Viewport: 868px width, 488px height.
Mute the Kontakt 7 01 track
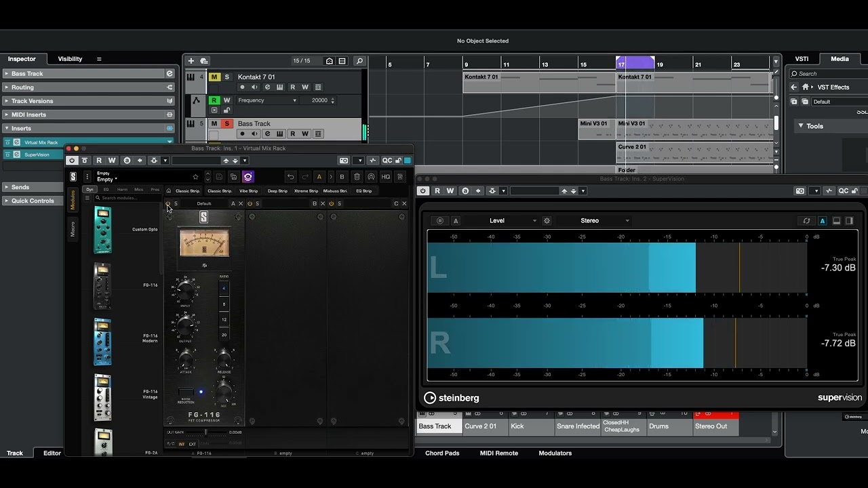click(214, 77)
